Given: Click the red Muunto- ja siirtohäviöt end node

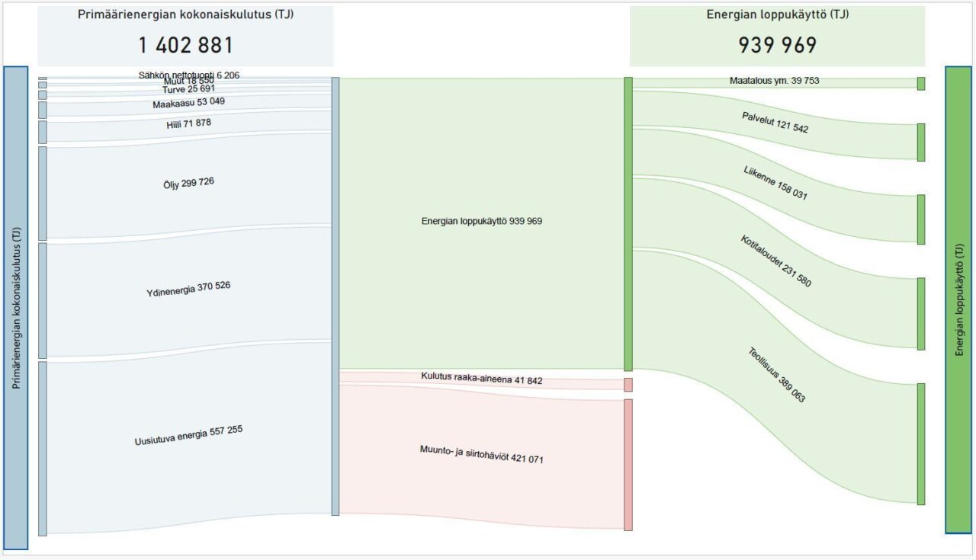Looking at the screenshot, I should (x=628, y=464).
